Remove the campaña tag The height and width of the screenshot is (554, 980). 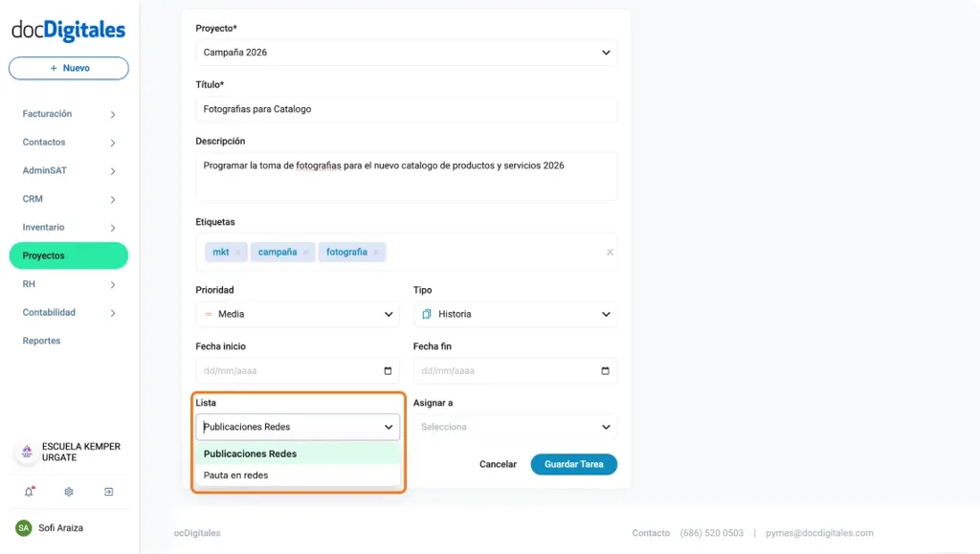click(x=303, y=252)
